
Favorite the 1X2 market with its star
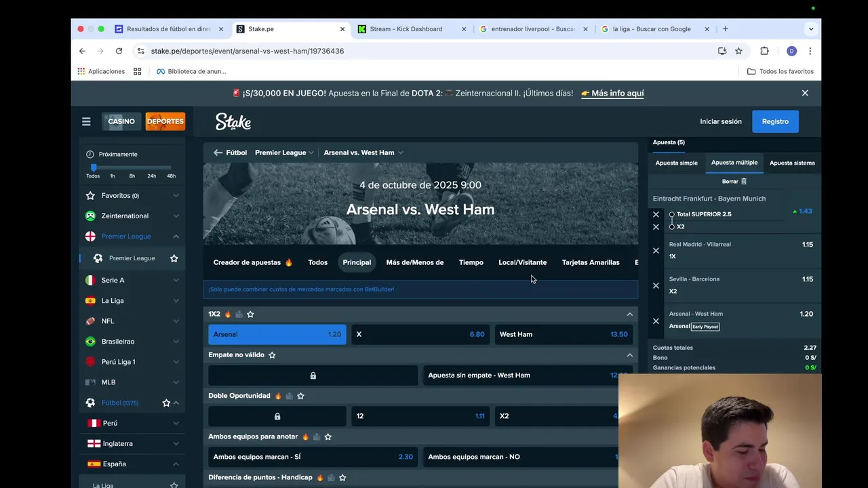tap(250, 314)
